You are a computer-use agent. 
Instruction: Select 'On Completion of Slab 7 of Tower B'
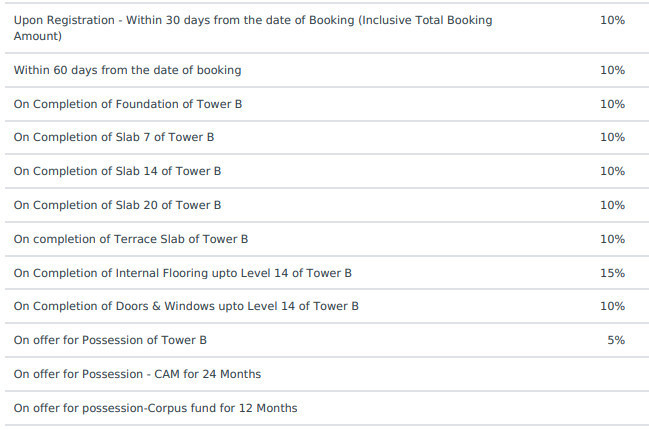coord(113,138)
